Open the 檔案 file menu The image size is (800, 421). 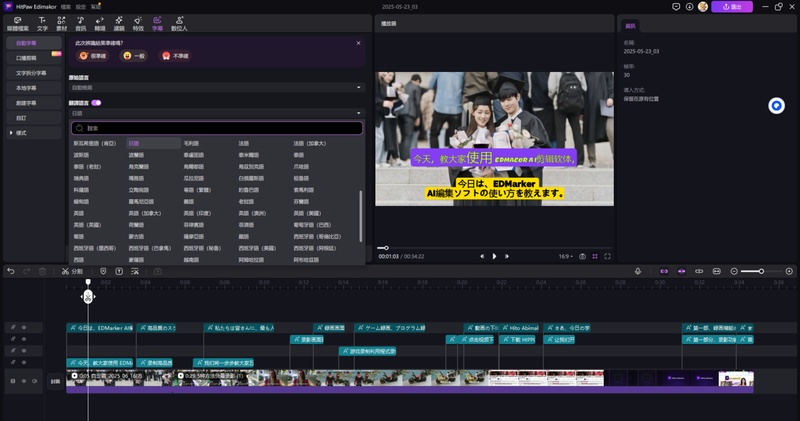(x=69, y=6)
